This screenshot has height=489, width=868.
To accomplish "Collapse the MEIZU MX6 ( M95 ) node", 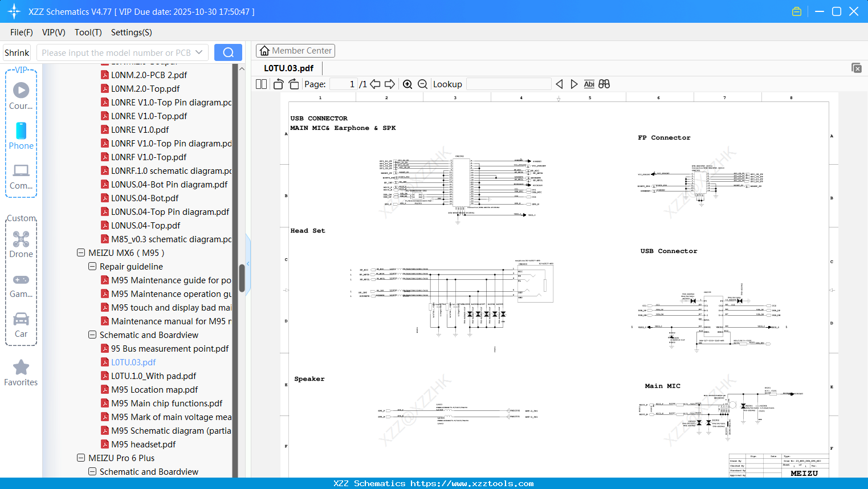I will tap(81, 252).
